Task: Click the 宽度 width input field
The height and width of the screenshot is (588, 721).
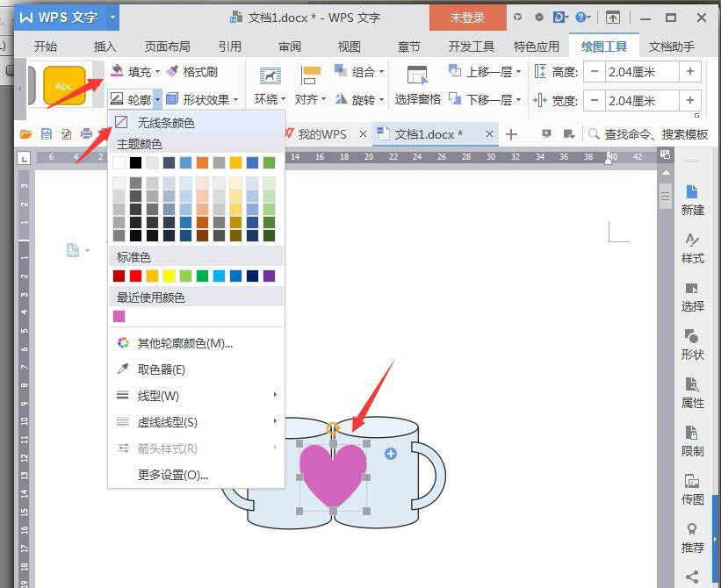Action: 642,101
